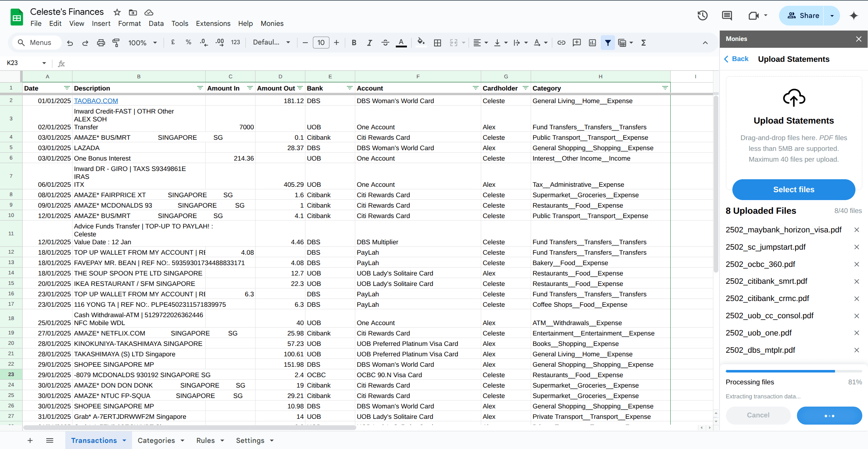Expand the Category column filter
This screenshot has width=868, height=449.
click(x=665, y=88)
